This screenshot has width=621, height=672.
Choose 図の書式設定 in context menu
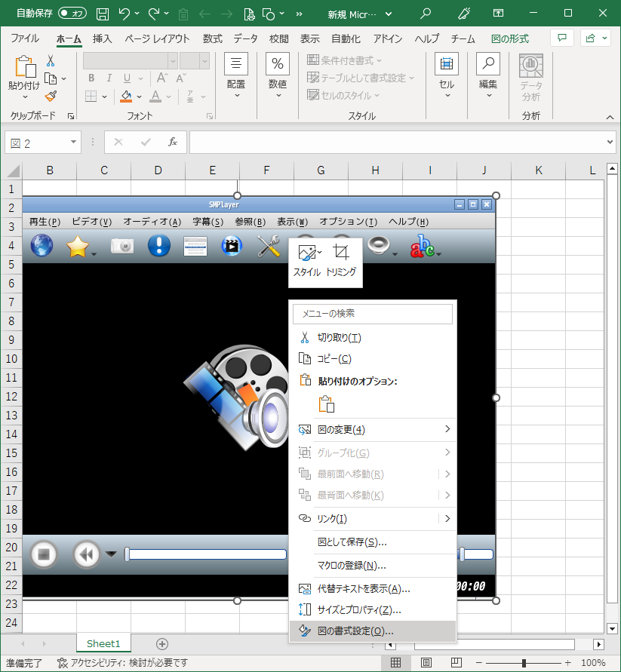click(372, 631)
